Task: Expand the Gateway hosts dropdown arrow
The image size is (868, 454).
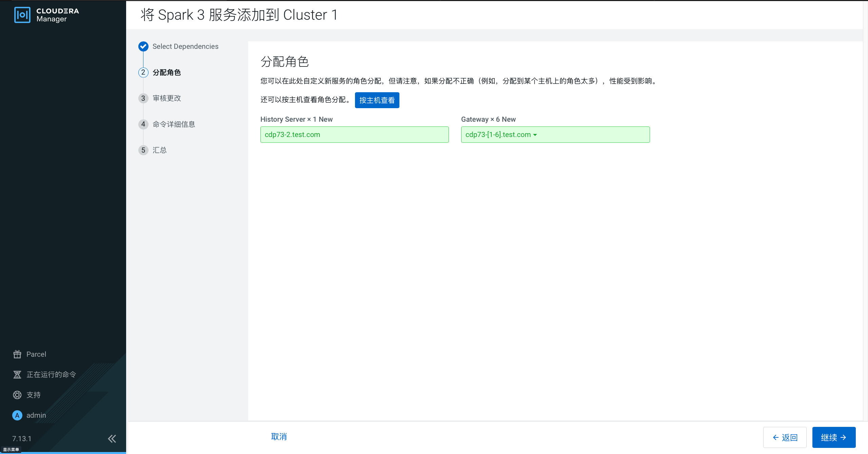Action: pos(535,135)
